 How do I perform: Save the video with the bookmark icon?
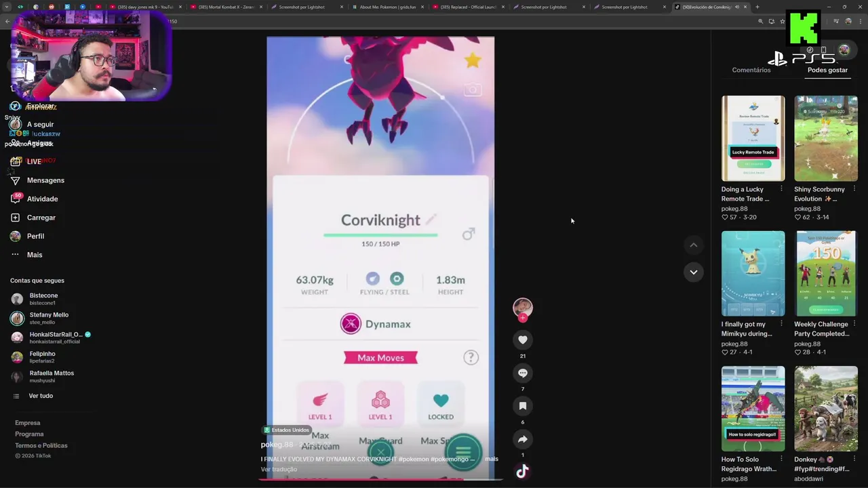(x=522, y=406)
